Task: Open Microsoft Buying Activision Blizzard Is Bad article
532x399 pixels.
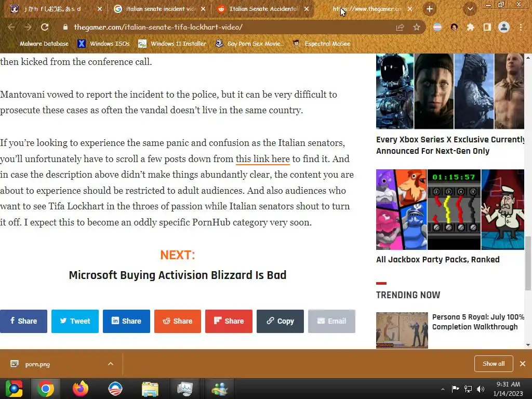Action: tap(178, 275)
